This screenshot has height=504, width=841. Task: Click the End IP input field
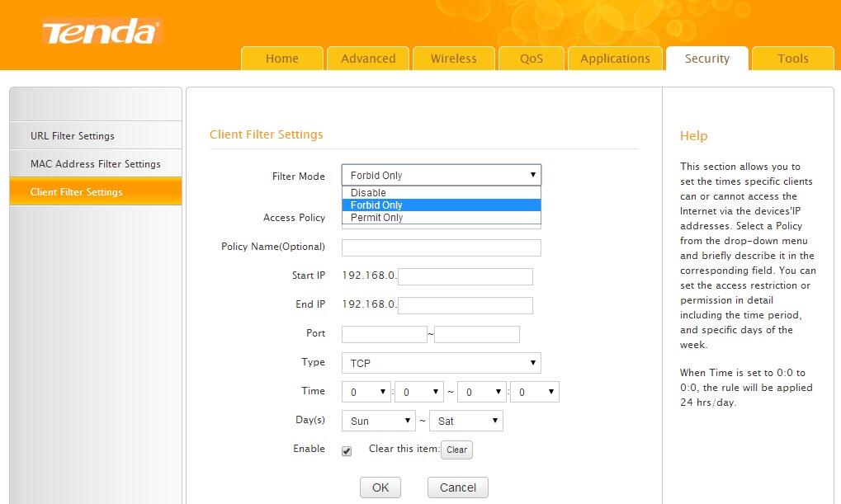[x=465, y=305]
